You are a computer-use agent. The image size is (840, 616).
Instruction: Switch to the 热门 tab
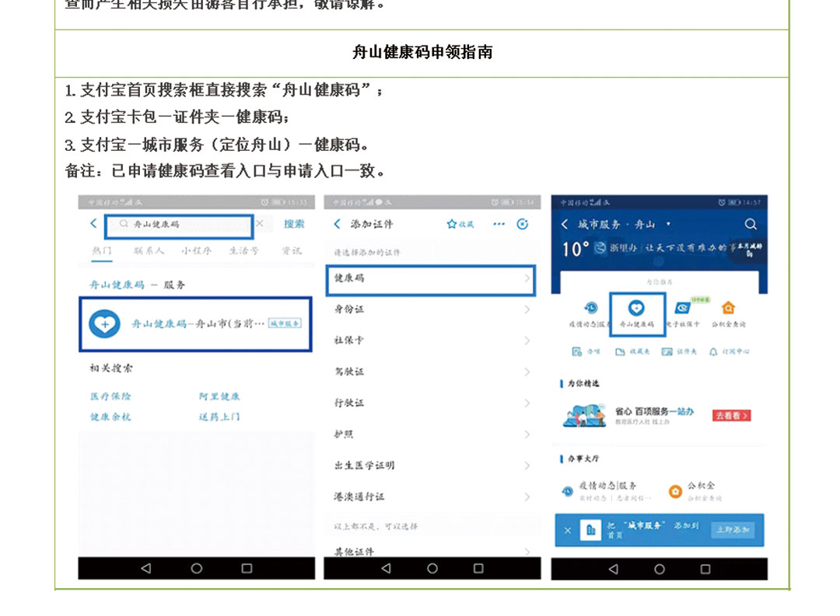[x=101, y=250]
